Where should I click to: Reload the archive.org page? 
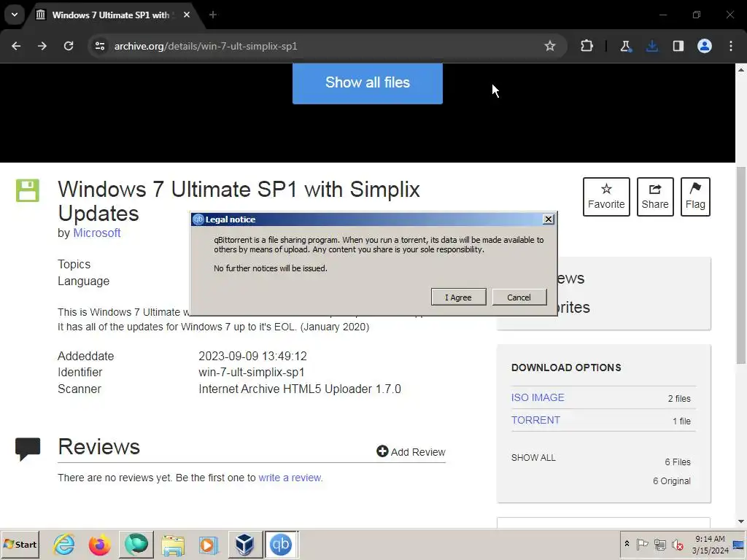pyautogui.click(x=69, y=46)
